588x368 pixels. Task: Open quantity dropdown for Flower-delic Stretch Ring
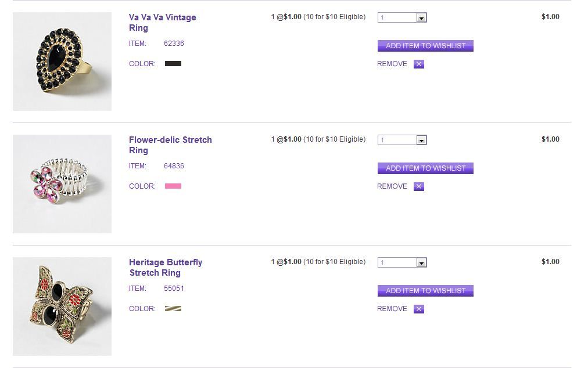click(x=402, y=140)
